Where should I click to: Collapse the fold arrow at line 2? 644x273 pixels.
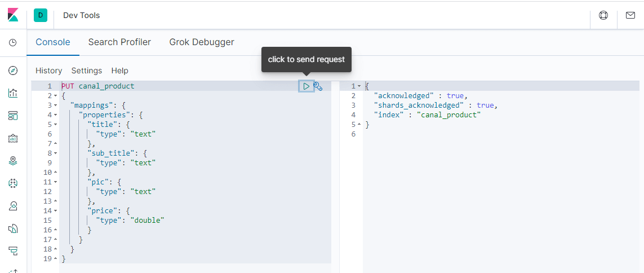[x=55, y=96]
